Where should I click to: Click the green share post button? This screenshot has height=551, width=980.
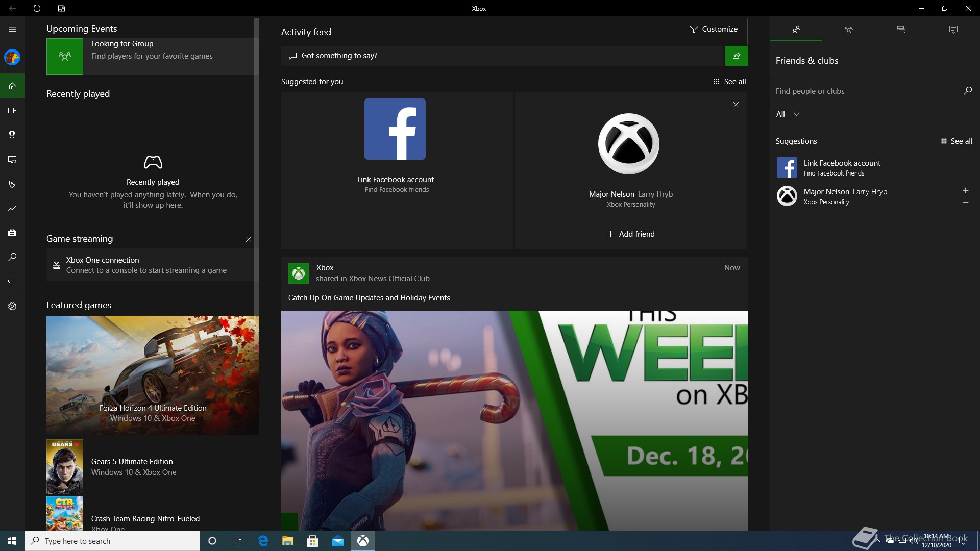click(x=737, y=56)
